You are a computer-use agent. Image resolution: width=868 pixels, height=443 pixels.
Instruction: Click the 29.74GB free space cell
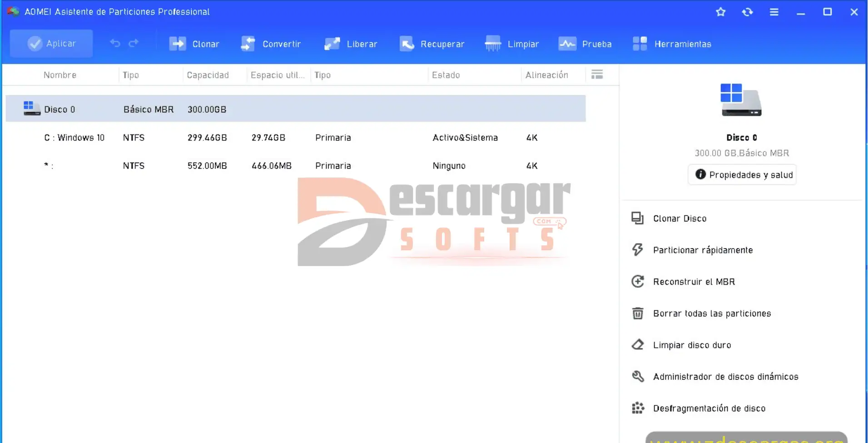coord(268,138)
